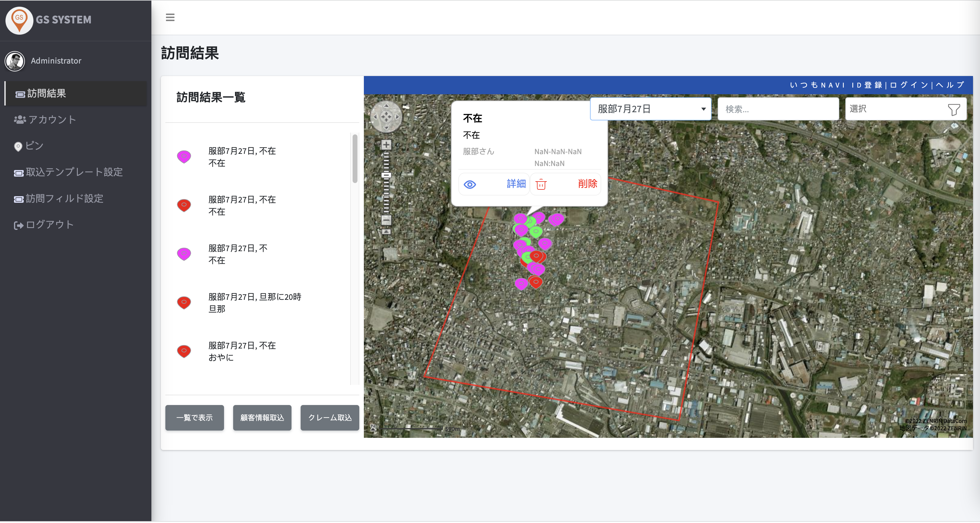Image resolution: width=980 pixels, height=523 pixels.
Task: Toggle the hamburger sidebar menu icon
Action: [170, 17]
